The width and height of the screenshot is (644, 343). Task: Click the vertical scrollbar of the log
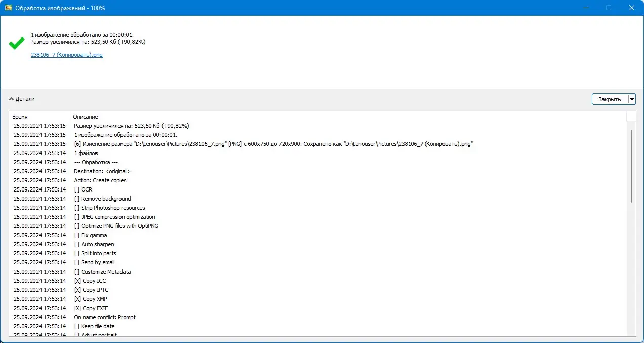[631, 166]
